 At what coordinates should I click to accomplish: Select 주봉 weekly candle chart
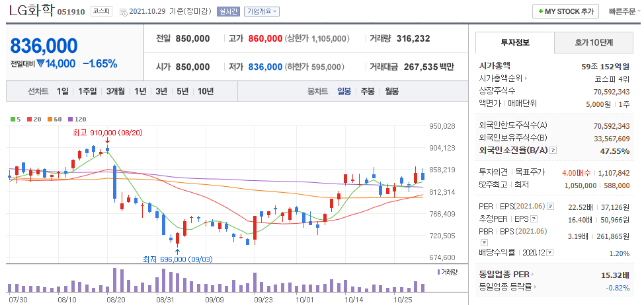(x=368, y=91)
